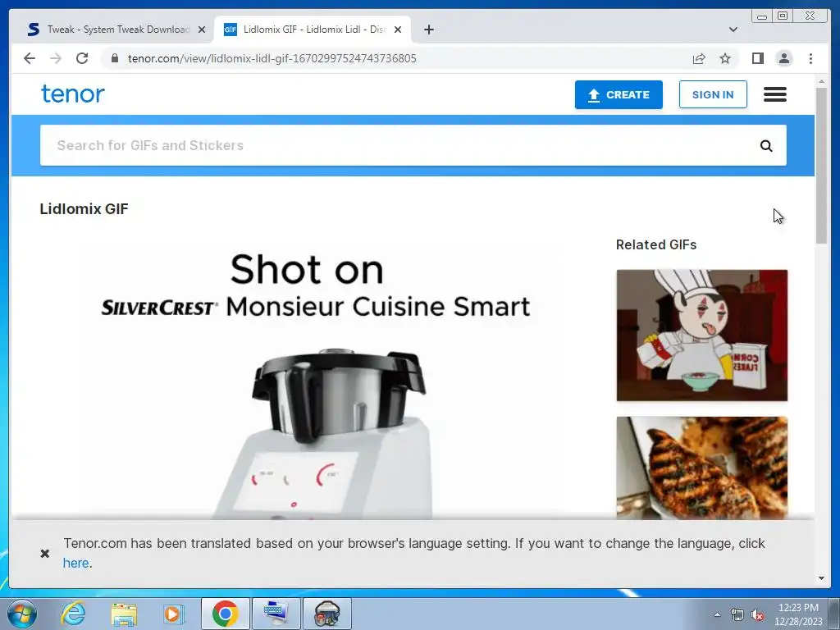Open the chef cartoon related GIF

pos(702,336)
